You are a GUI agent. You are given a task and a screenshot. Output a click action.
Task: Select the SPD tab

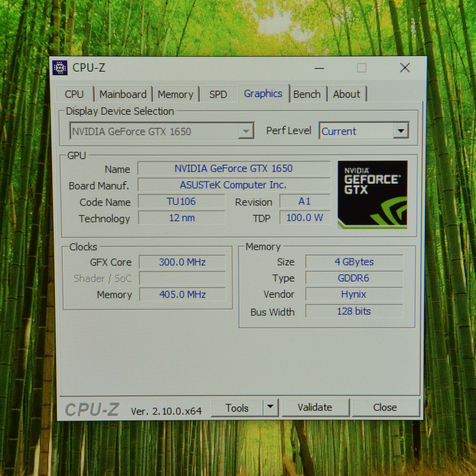coord(218,94)
